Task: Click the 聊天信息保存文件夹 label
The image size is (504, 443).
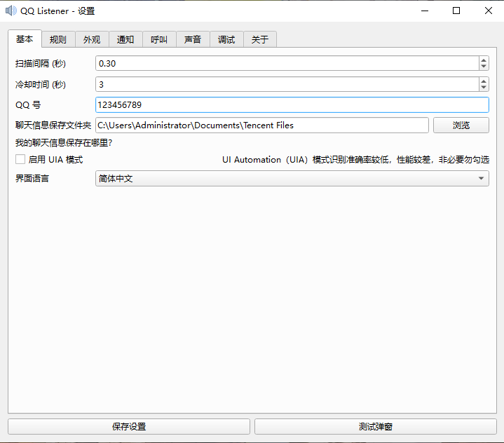Action: click(53, 125)
